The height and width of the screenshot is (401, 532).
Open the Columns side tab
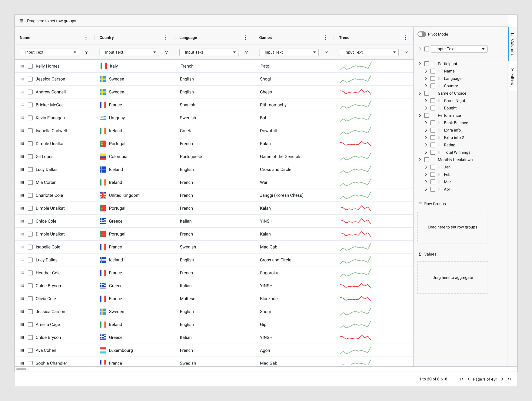coord(512,44)
